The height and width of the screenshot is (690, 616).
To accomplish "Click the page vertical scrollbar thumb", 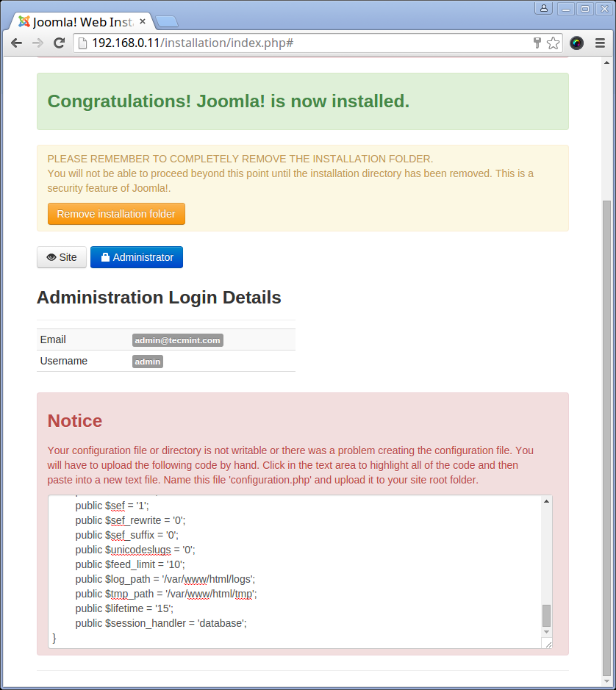I will tap(606, 436).
